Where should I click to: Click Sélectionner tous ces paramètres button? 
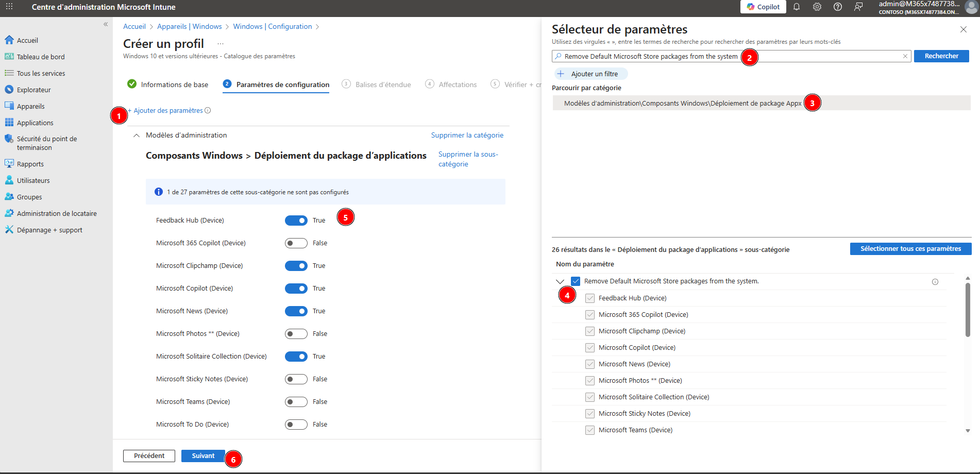coord(910,249)
